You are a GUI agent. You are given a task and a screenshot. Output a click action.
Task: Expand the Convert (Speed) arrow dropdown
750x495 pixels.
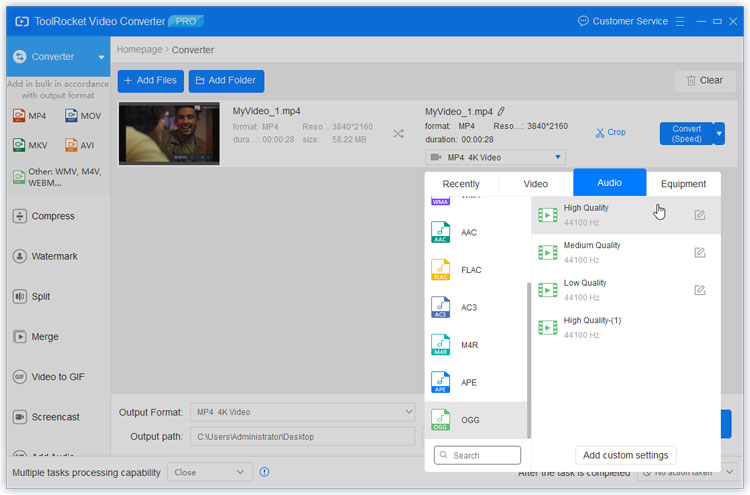click(x=719, y=133)
